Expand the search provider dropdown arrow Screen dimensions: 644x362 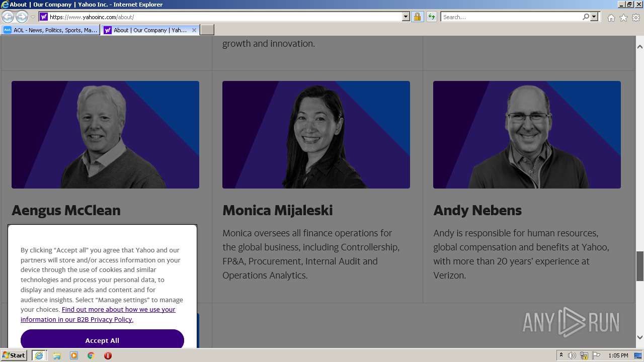594,17
